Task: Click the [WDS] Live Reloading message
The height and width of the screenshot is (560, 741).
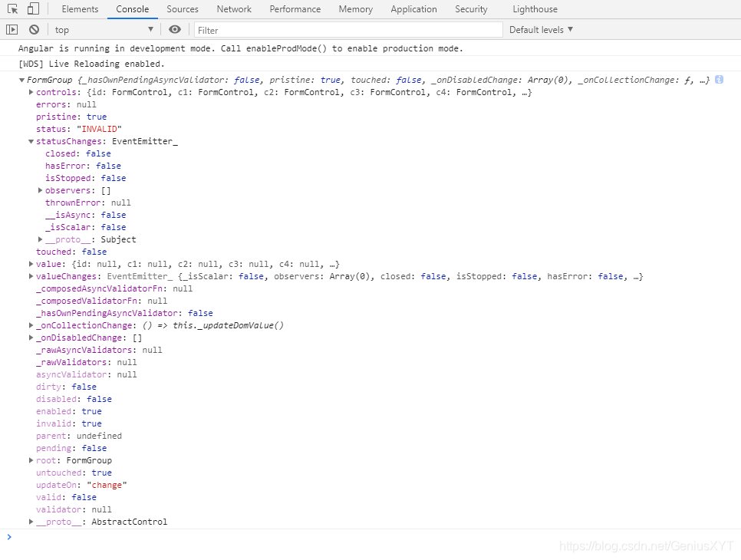Action: tap(91, 64)
